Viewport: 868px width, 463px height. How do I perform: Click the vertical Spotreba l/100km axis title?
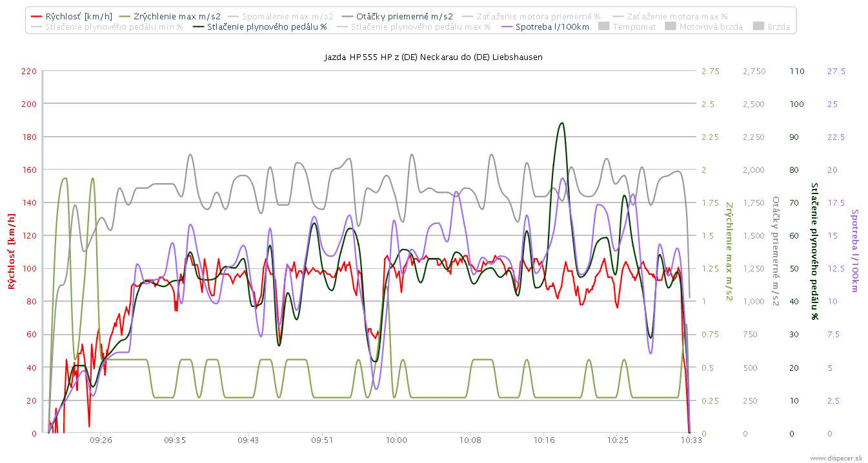(854, 252)
